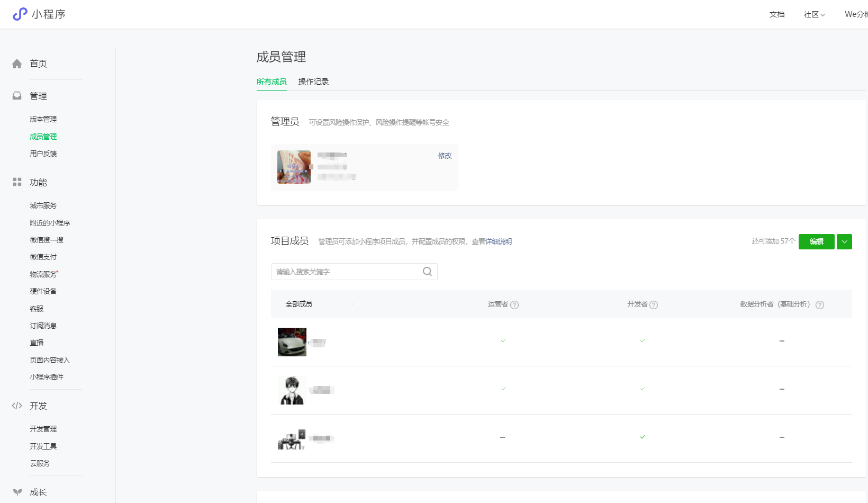Click the 功能 grid icon in sidebar

point(17,182)
